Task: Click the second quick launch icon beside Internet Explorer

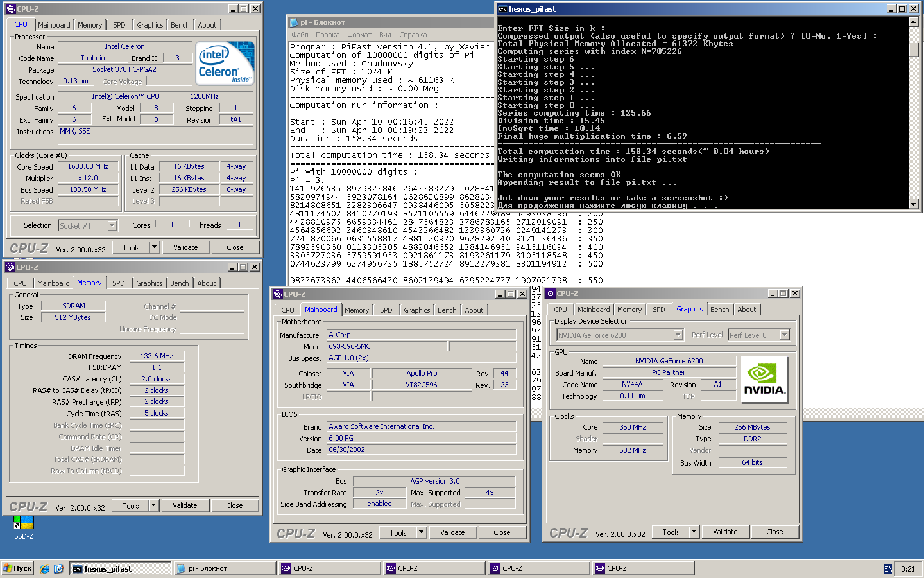Action: (58, 568)
